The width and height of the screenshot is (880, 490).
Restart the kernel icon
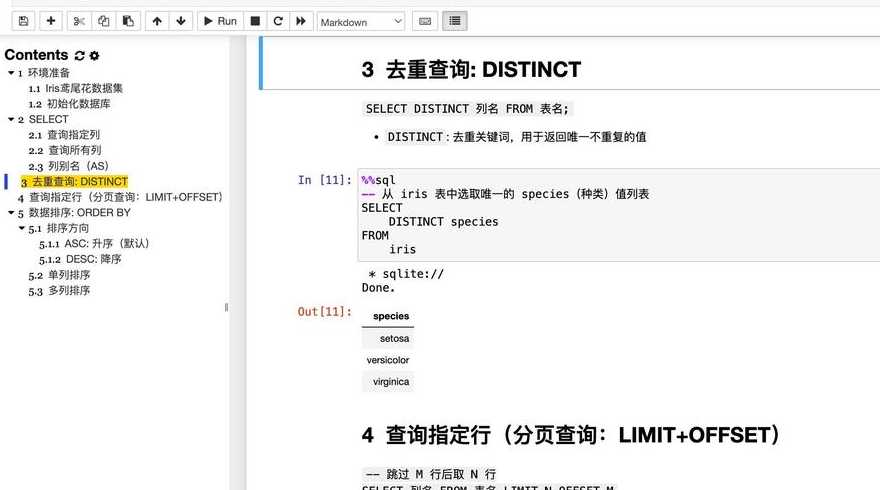[x=278, y=21]
